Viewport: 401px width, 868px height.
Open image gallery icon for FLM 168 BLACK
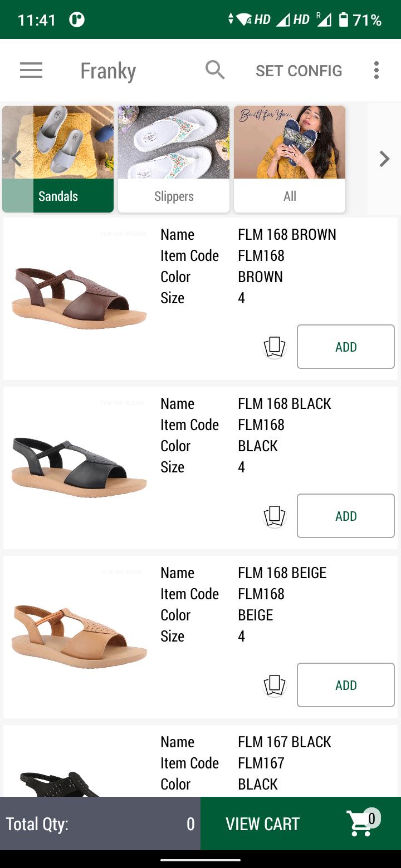[274, 516]
